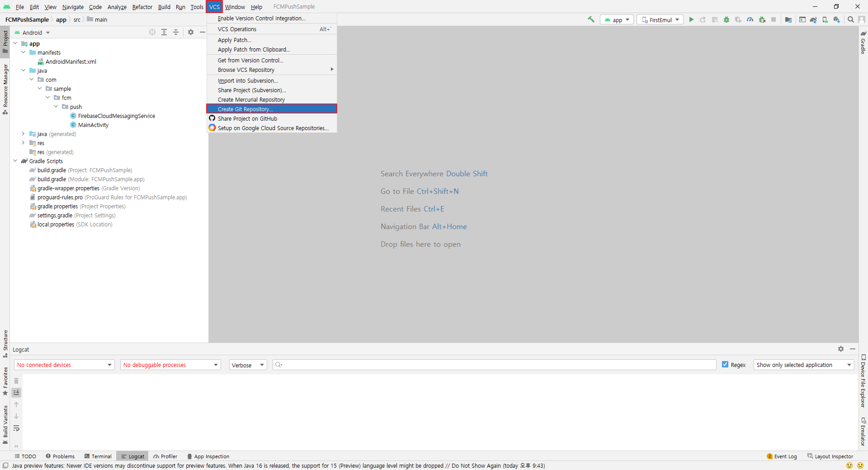Open Project Structure toolbar icon
This screenshot has width=868, height=470.
point(788,19)
